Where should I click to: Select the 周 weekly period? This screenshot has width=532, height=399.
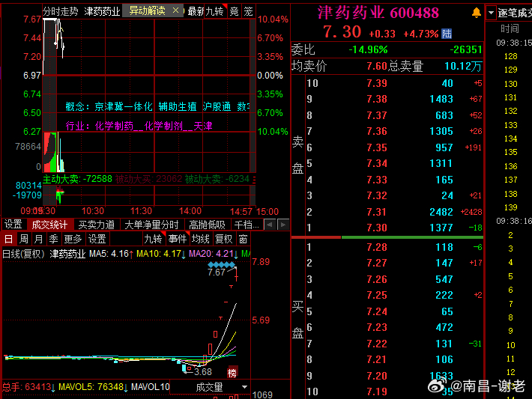(24, 240)
